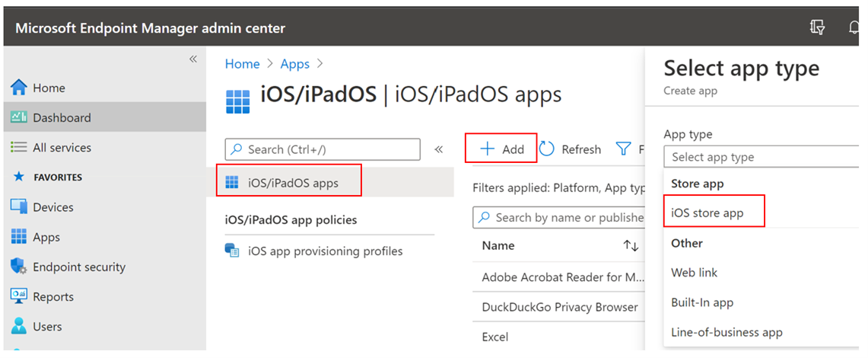Open Users from the sidebar
Image resolution: width=868 pixels, height=358 pixels.
(19, 326)
